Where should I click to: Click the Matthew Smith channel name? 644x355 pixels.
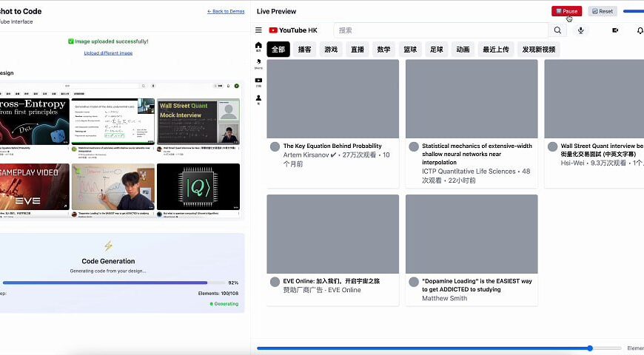pos(444,298)
